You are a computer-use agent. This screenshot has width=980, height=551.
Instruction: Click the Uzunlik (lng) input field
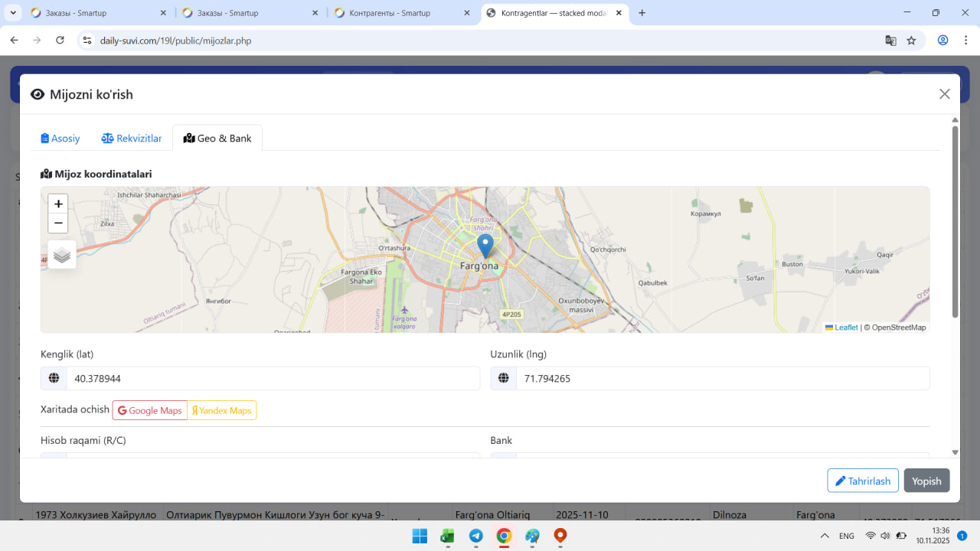(722, 378)
